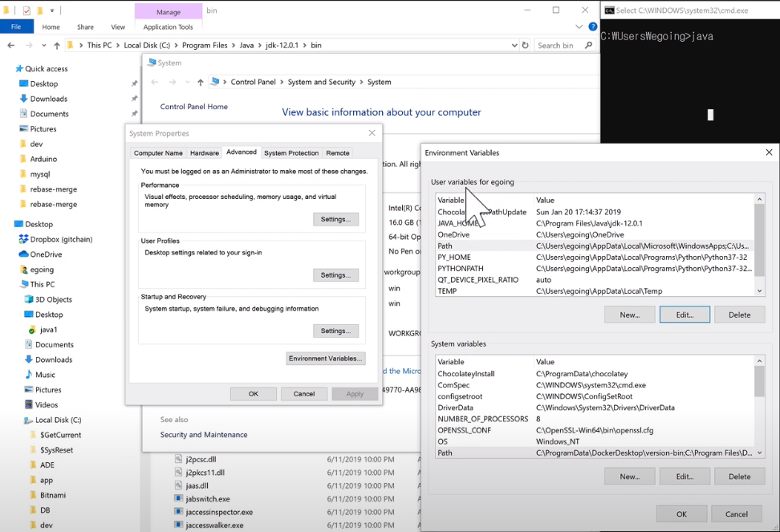Click Delete under System variables
Image resolution: width=780 pixels, height=532 pixels.
(x=739, y=477)
